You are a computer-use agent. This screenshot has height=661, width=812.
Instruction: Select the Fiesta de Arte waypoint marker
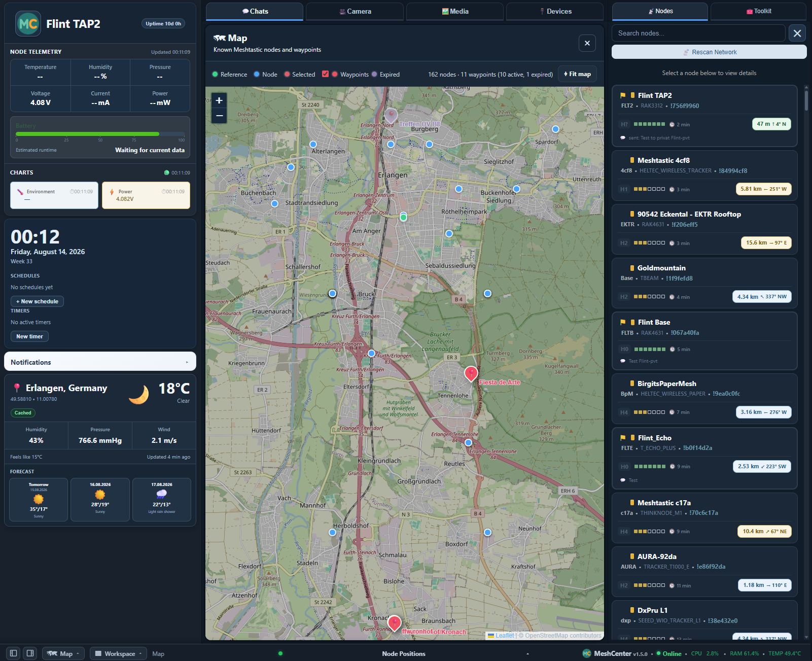(x=471, y=374)
